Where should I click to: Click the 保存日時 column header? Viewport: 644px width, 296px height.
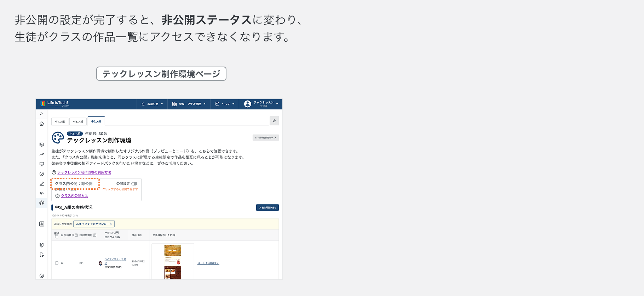coord(137,235)
